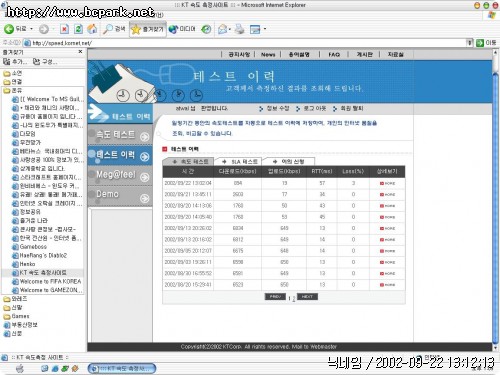Click the 속도 테스트 sidebar menu arrow
The image size is (500, 375).
tap(144, 137)
